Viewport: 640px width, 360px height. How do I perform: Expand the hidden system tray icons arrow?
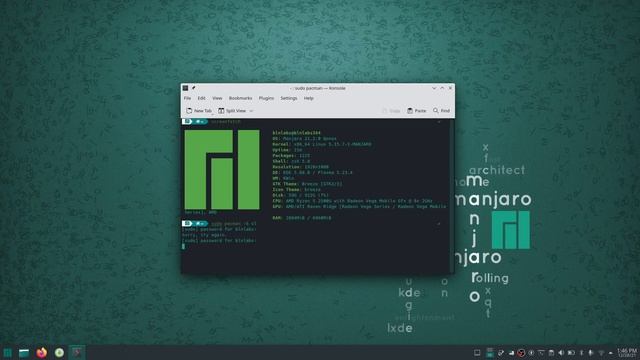coord(611,353)
